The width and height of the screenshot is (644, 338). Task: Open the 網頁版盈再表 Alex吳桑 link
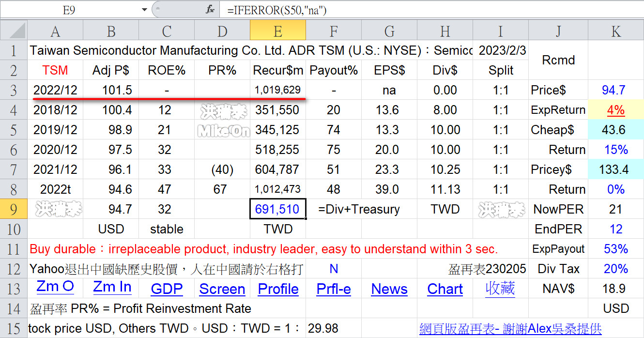(510, 329)
